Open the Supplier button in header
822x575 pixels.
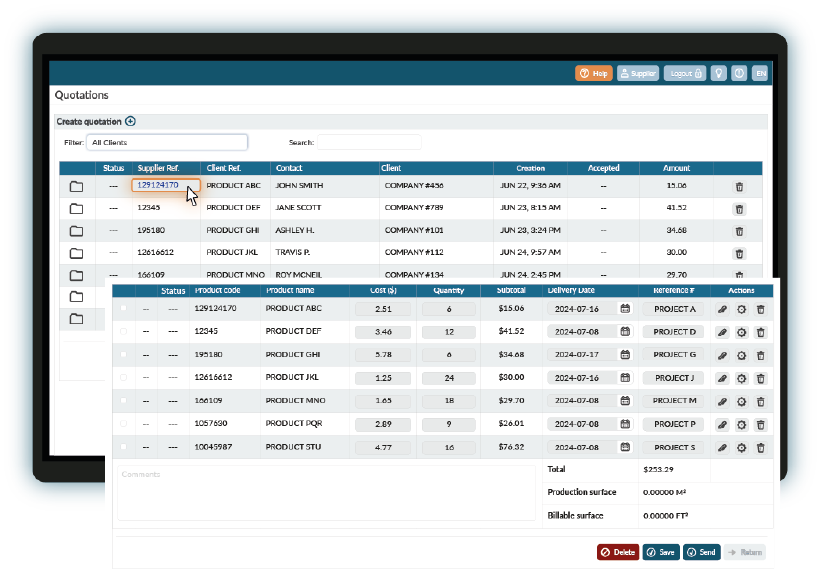[638, 73]
